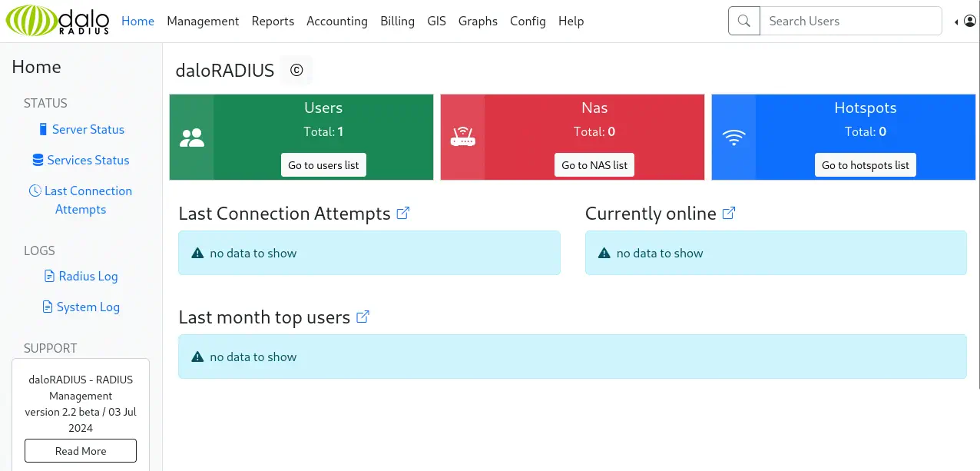Open Last month top users external icon

(363, 317)
